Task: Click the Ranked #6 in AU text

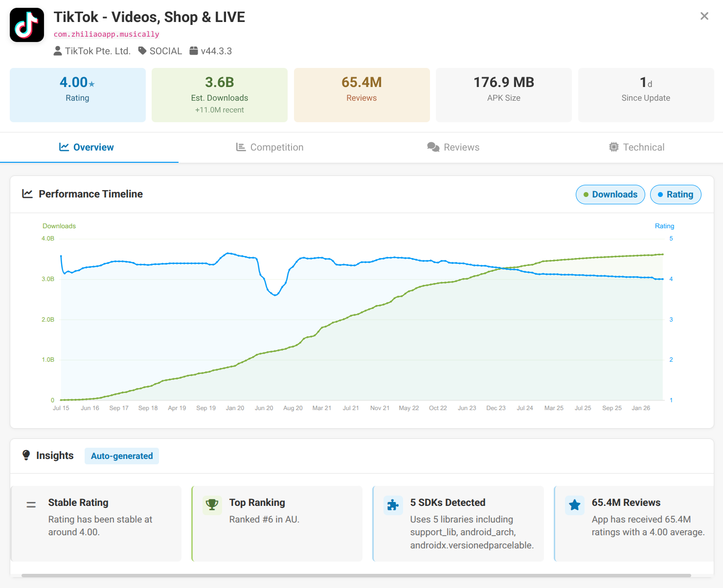Action: click(x=264, y=520)
